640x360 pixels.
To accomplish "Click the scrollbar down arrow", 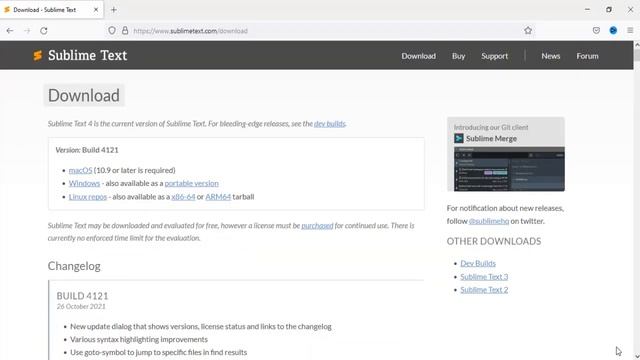I will pos(637,356).
